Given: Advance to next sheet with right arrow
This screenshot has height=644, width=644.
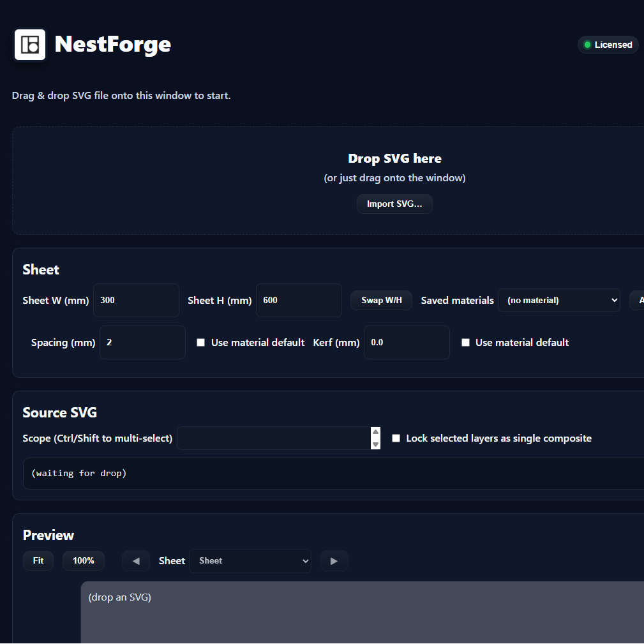Looking at the screenshot, I should (334, 560).
